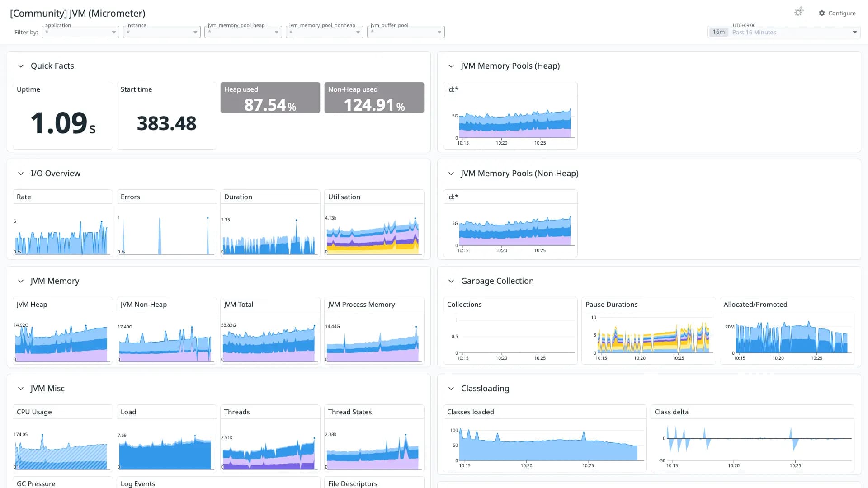Click the Non-Heap memory pools id:* chart
This screenshot has width=868, height=488.
click(x=510, y=230)
